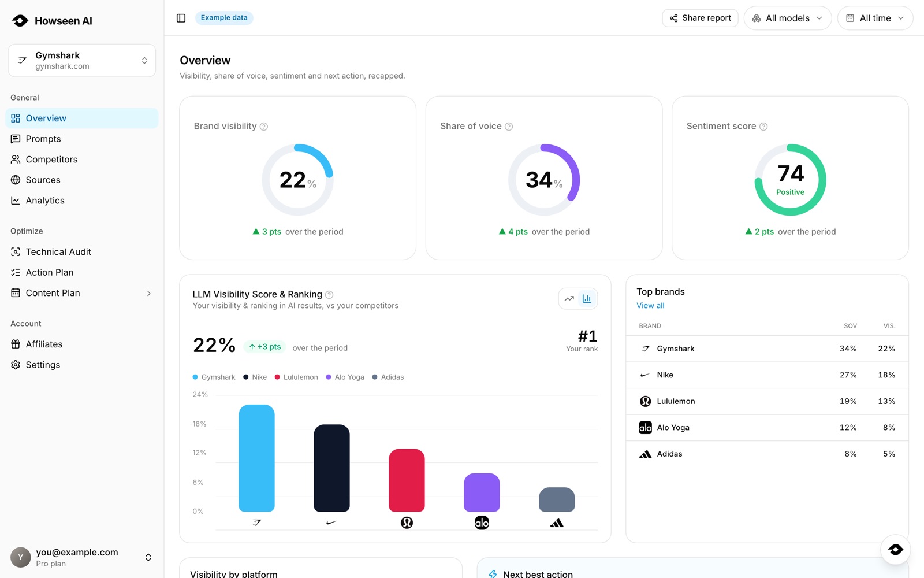
Task: Open Share of voice help icon
Action: [509, 127]
